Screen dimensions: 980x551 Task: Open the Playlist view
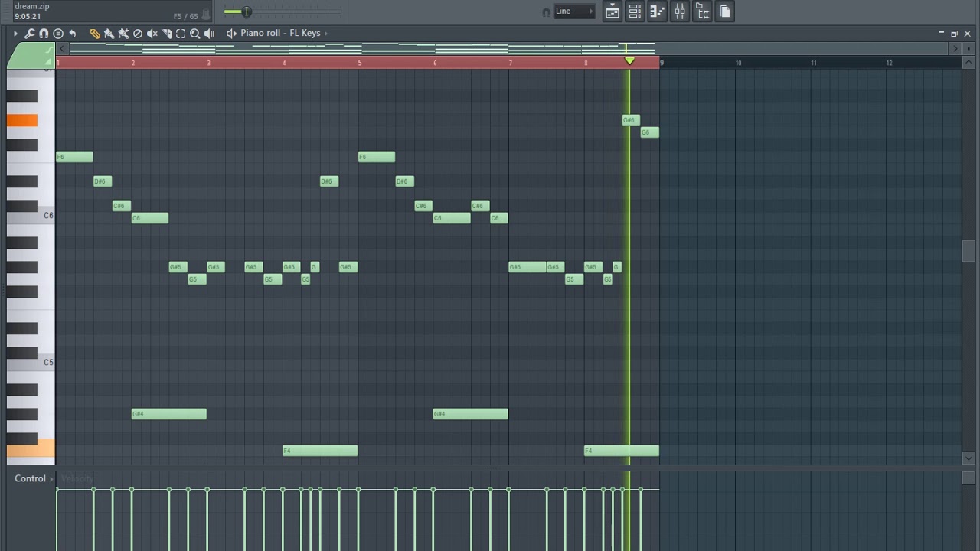pos(612,11)
